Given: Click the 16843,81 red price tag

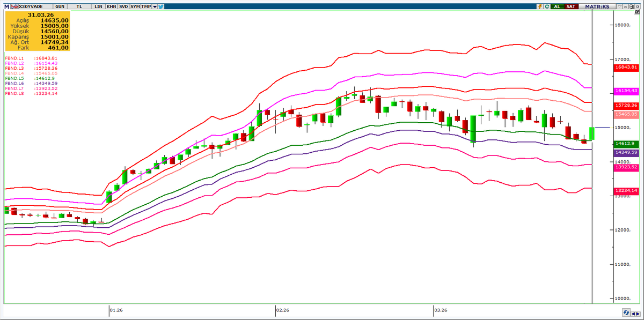Looking at the screenshot, I should pyautogui.click(x=626, y=67).
